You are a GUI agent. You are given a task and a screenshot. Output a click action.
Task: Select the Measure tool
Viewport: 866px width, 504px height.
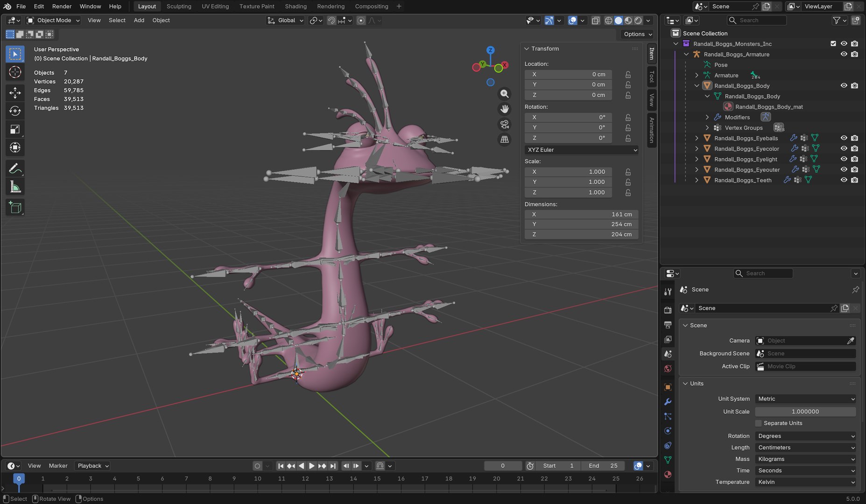tap(15, 187)
